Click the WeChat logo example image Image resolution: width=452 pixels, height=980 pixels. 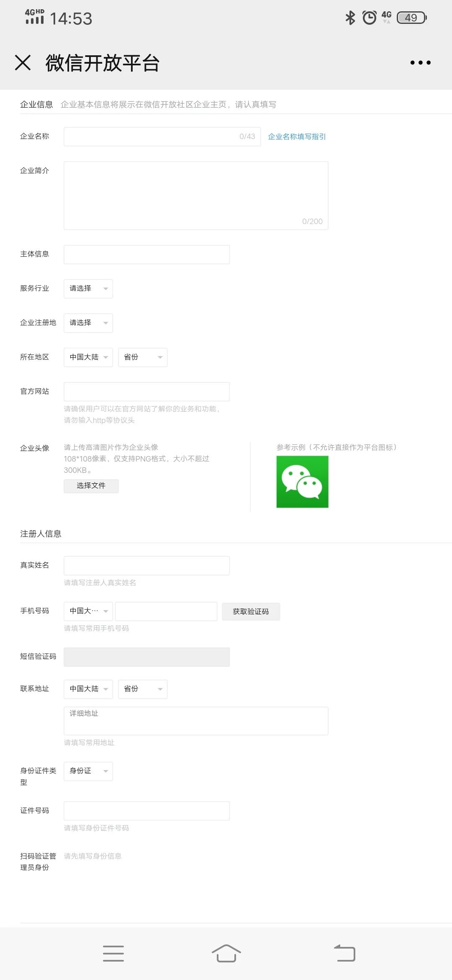(302, 482)
